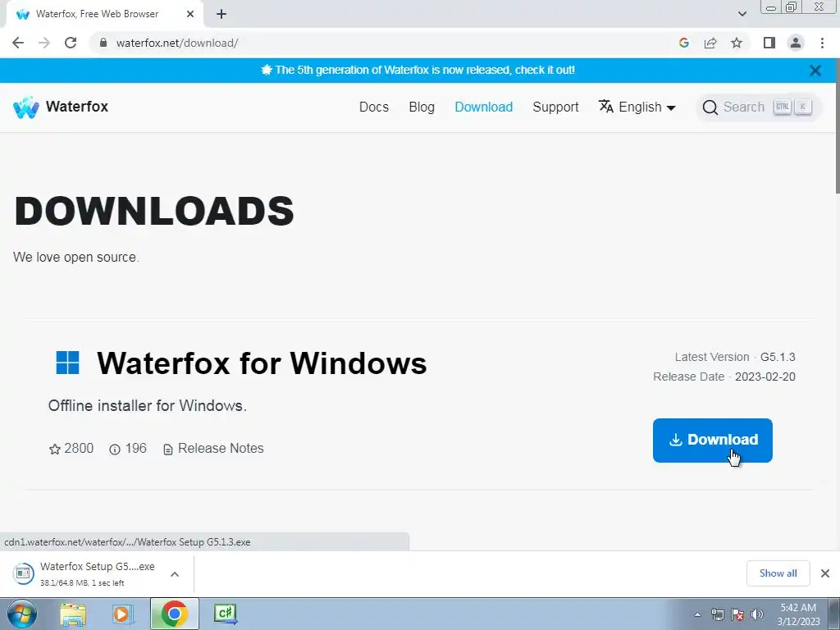Open the Blog navigation item
This screenshot has width=840, height=630.
422,107
